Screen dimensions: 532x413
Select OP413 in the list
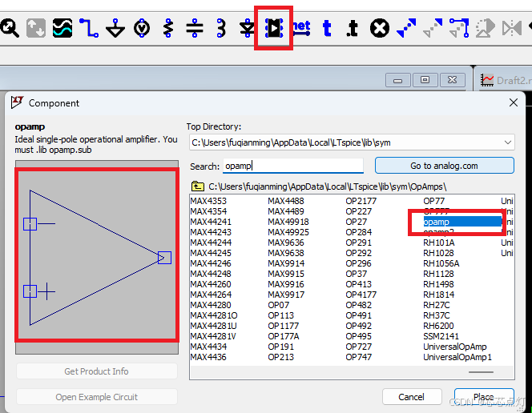pos(359,284)
